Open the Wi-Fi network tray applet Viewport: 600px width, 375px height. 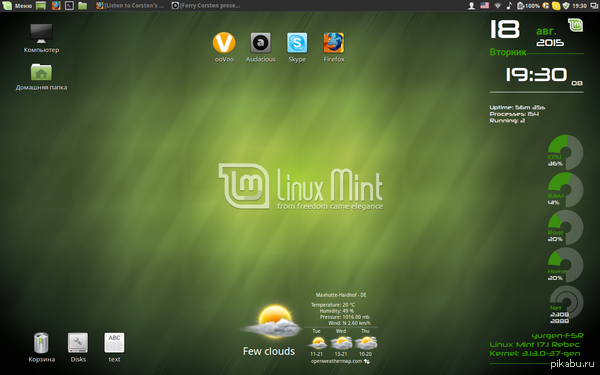(x=497, y=6)
